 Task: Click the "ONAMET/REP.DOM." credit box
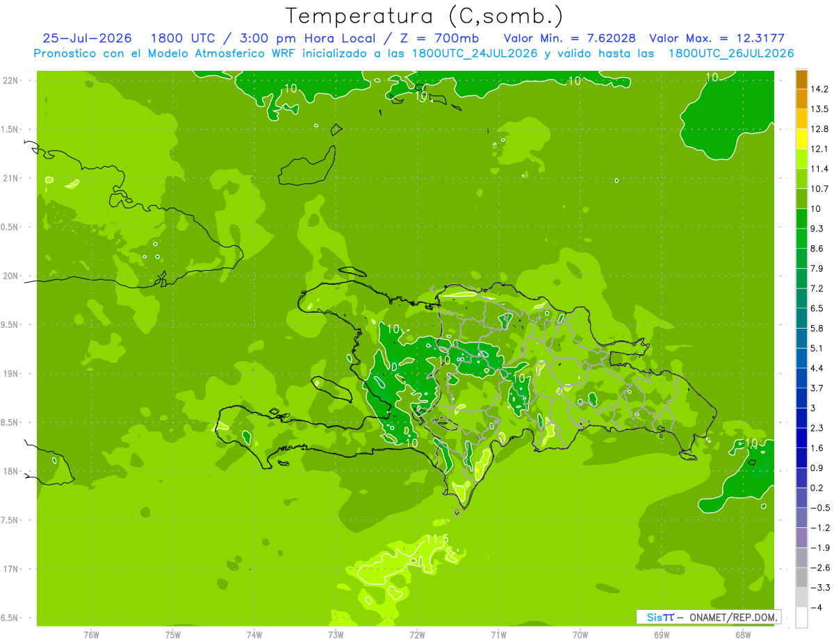708,617
